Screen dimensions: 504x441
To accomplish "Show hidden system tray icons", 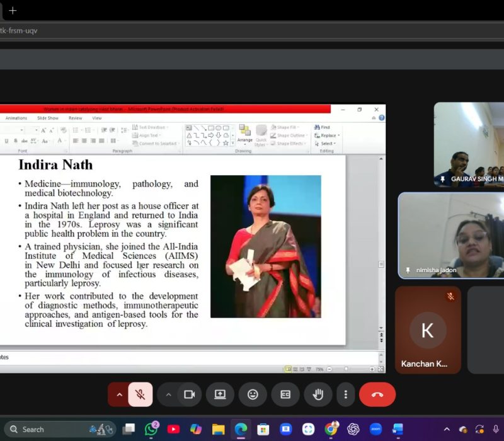I will click(x=447, y=429).
